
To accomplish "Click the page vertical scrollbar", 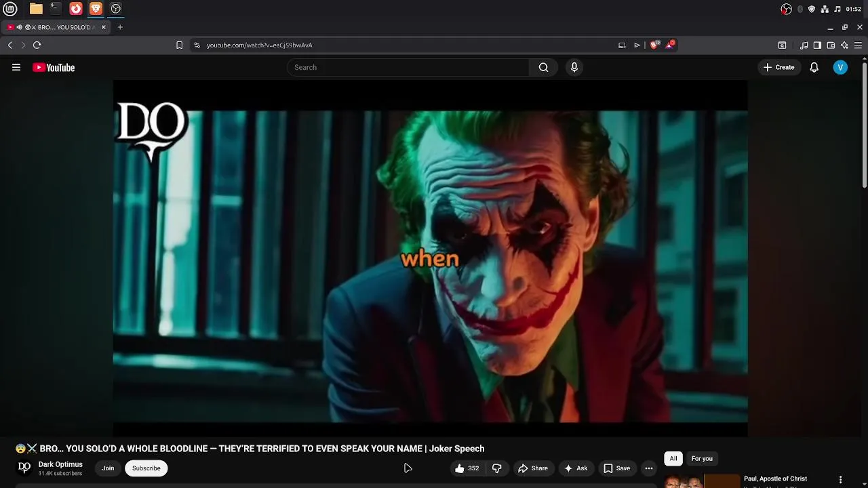I will (x=865, y=125).
